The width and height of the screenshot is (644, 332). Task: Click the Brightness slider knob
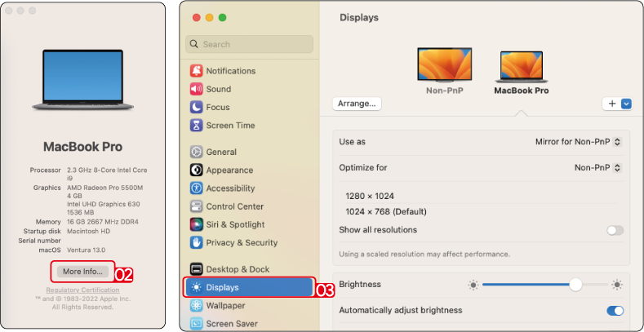[x=576, y=285]
